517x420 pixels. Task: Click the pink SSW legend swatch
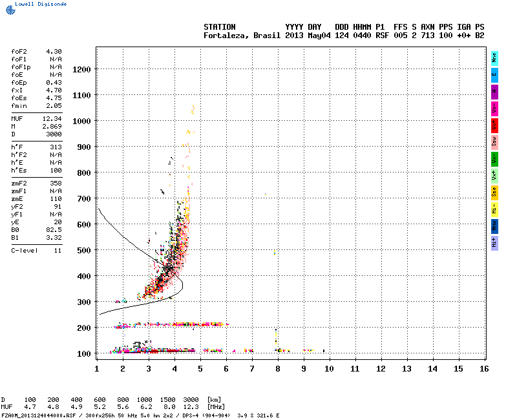pyautogui.click(x=494, y=142)
